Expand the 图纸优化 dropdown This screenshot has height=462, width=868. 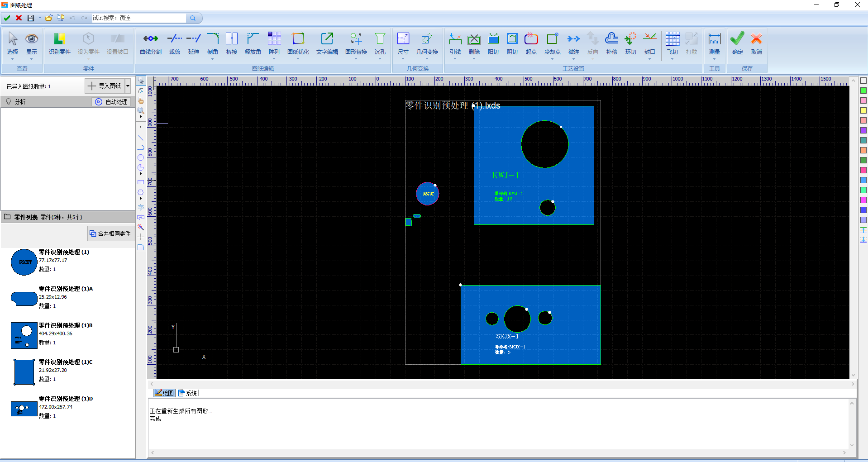298,59
